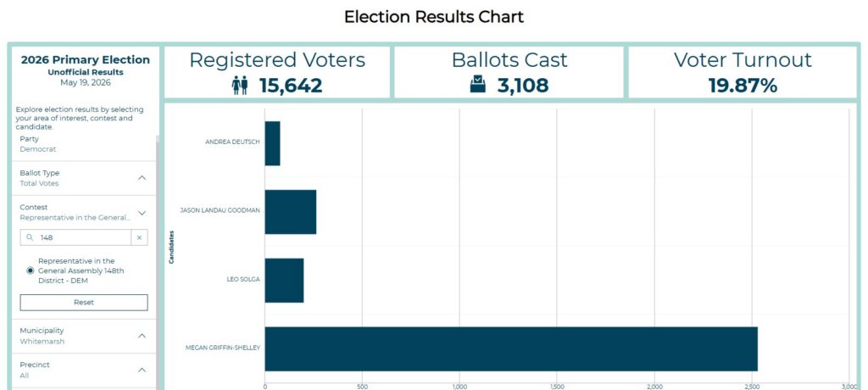The image size is (868, 390).
Task: Collapse the Contest filter chevron
Action: [x=142, y=213]
